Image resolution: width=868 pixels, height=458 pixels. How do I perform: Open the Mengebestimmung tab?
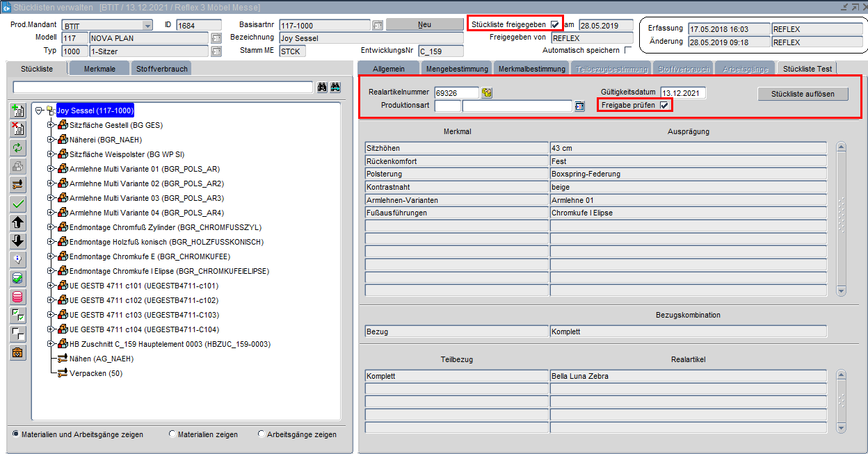click(457, 69)
